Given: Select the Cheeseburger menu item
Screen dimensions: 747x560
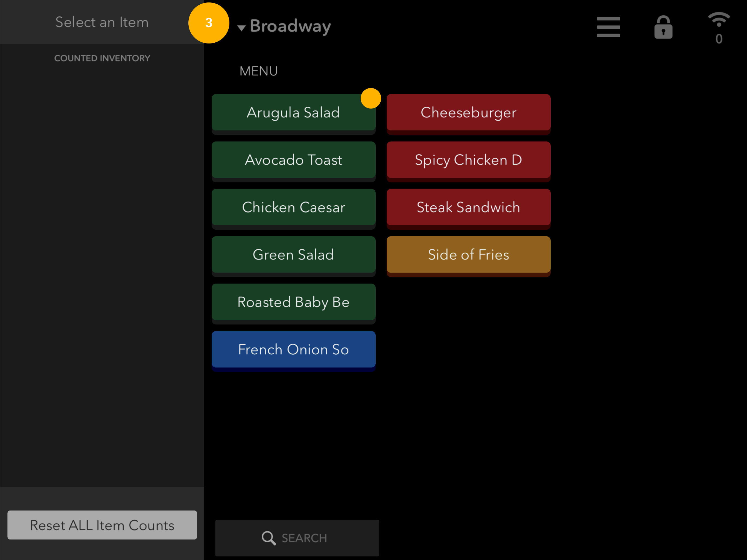Looking at the screenshot, I should click(x=468, y=113).
